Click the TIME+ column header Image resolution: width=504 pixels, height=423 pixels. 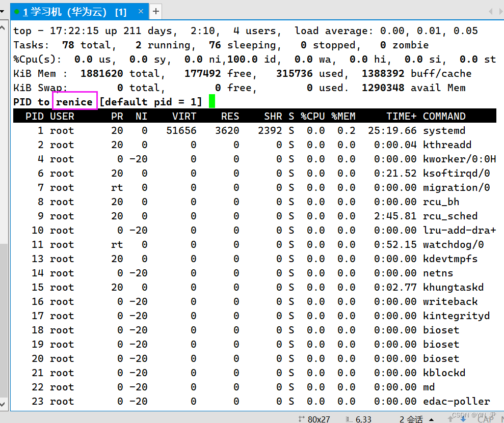point(401,116)
